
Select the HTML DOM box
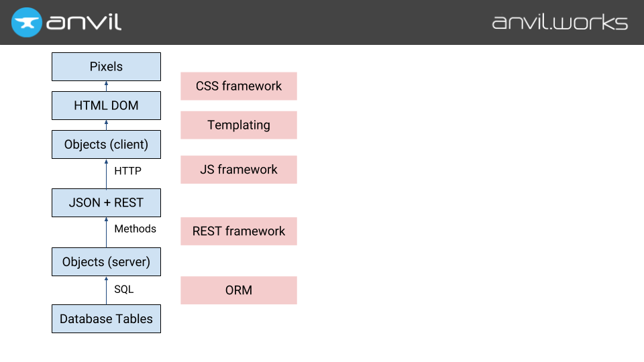106,105
